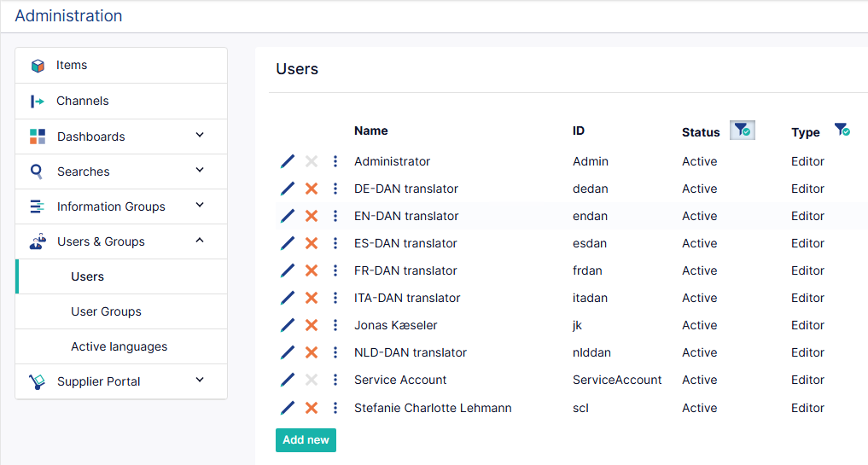Open the Status column filter
The image size is (868, 465).
tap(743, 130)
